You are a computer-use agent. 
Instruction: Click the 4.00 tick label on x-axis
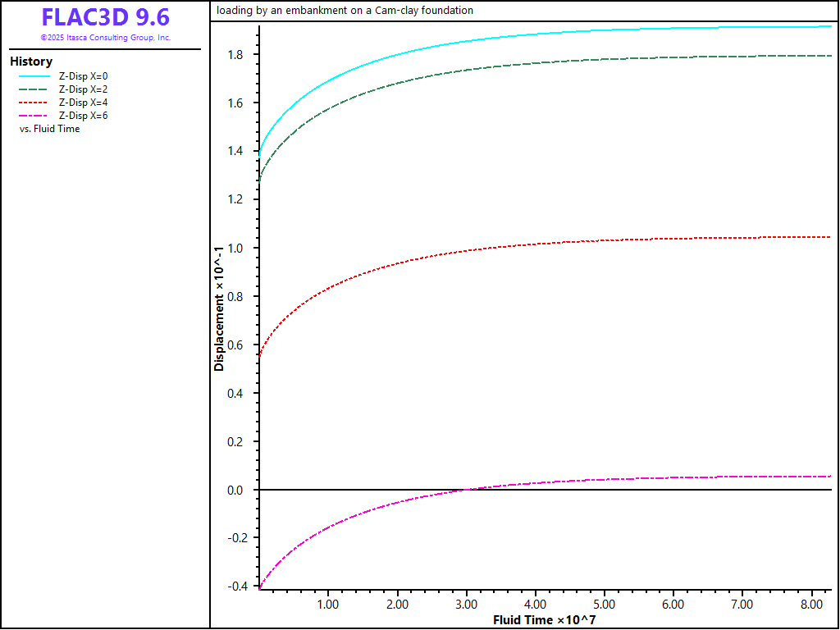click(x=535, y=605)
